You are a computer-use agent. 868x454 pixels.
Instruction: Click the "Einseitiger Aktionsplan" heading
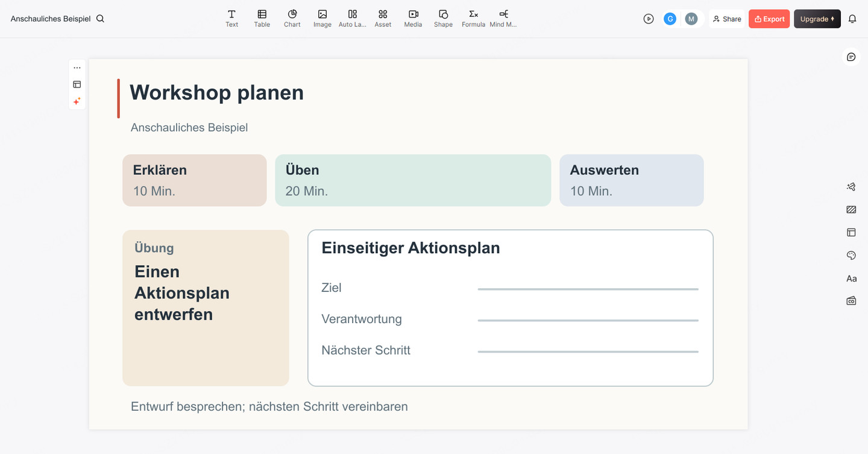[x=411, y=248]
